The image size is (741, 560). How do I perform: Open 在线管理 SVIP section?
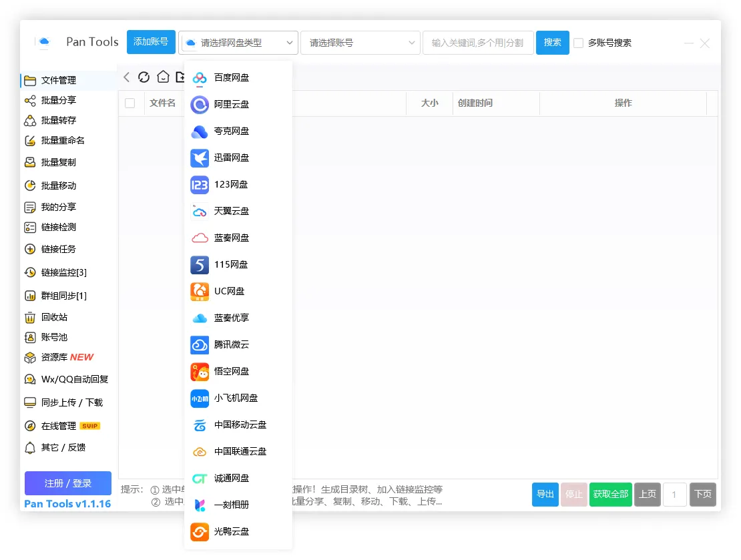[69, 426]
